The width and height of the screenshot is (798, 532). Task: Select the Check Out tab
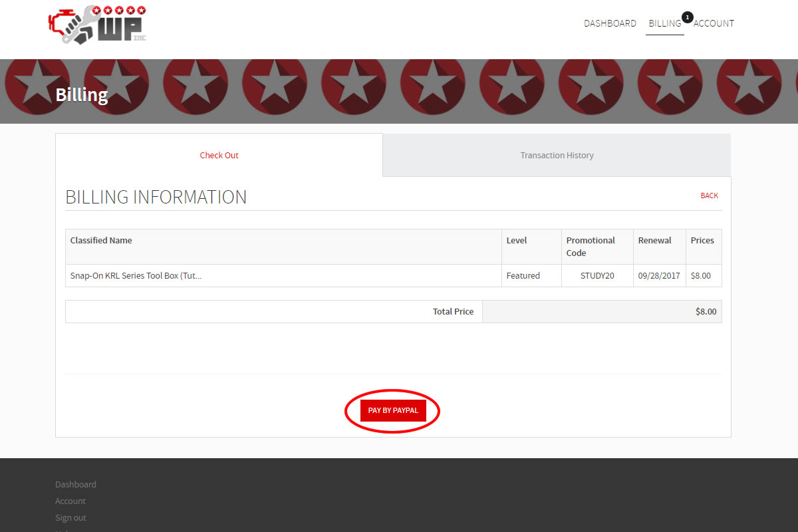coord(219,155)
